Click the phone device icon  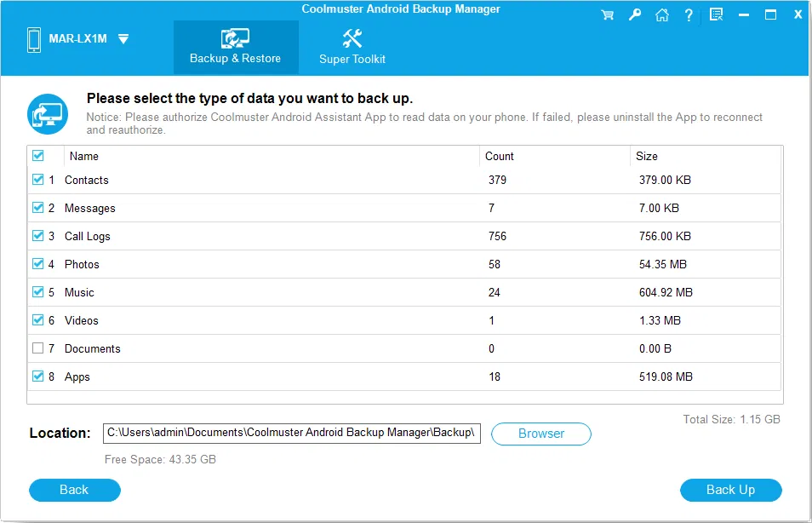coord(34,40)
